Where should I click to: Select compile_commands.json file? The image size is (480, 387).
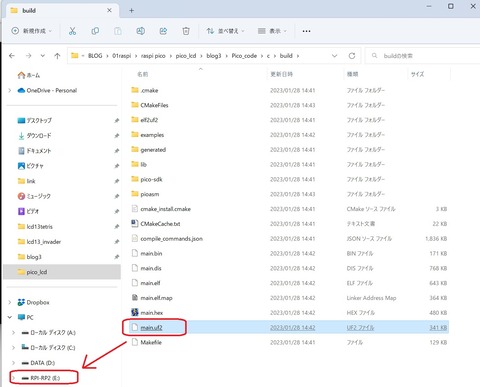point(167,239)
